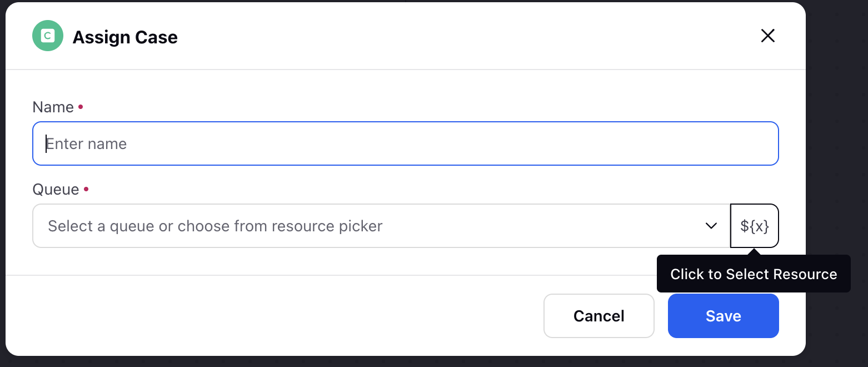Click the Name field label
Viewport: 868px width, 367px height.
[53, 107]
